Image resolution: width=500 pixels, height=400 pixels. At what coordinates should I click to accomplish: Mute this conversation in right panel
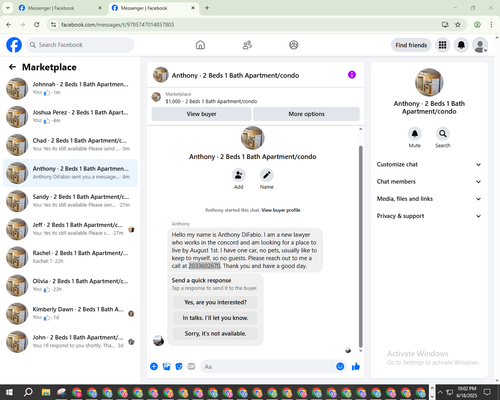click(x=415, y=134)
